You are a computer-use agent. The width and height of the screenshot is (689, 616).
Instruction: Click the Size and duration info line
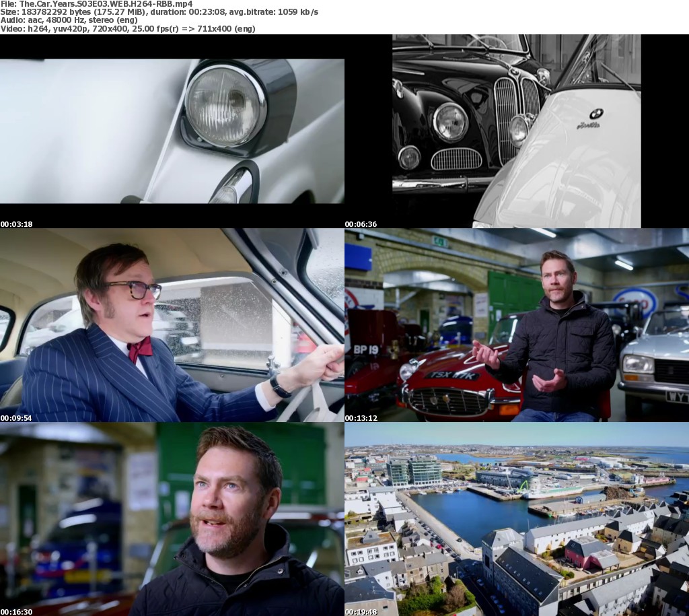pyautogui.click(x=159, y=12)
